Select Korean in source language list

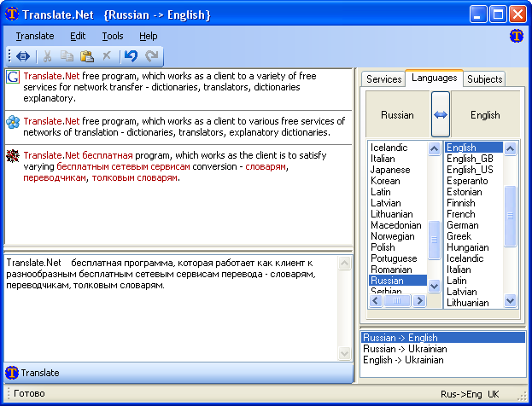coord(398,181)
